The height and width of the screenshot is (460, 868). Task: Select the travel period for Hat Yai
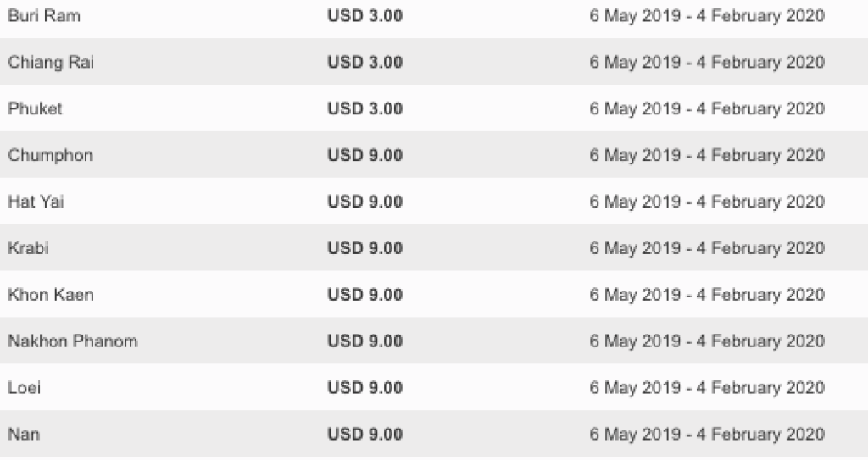707,202
